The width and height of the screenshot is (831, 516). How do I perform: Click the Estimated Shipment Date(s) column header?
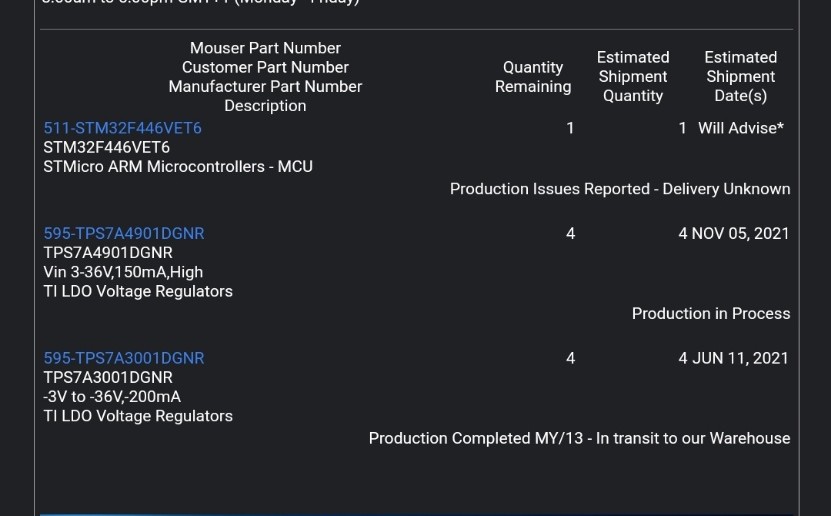[741, 77]
